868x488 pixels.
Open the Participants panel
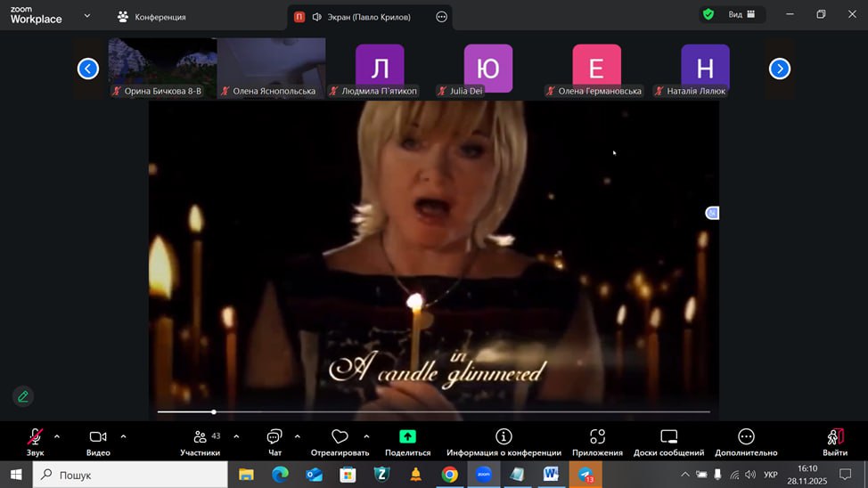coord(201,437)
